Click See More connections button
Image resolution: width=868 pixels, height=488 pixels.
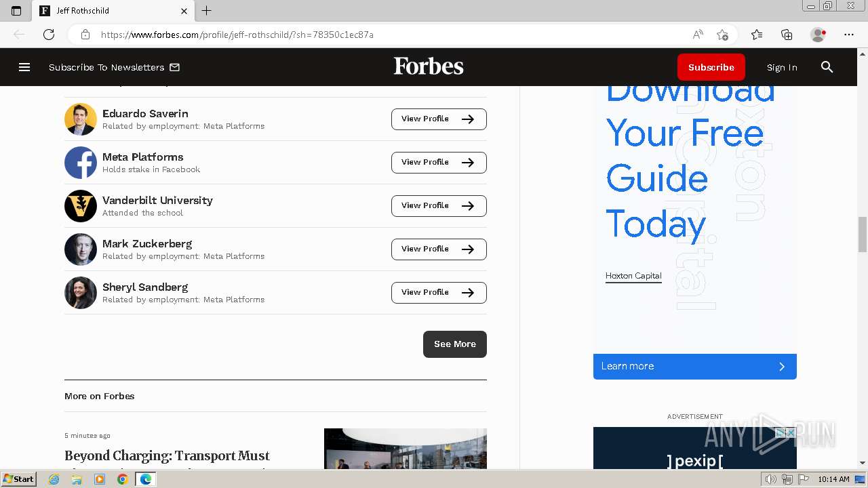point(455,344)
